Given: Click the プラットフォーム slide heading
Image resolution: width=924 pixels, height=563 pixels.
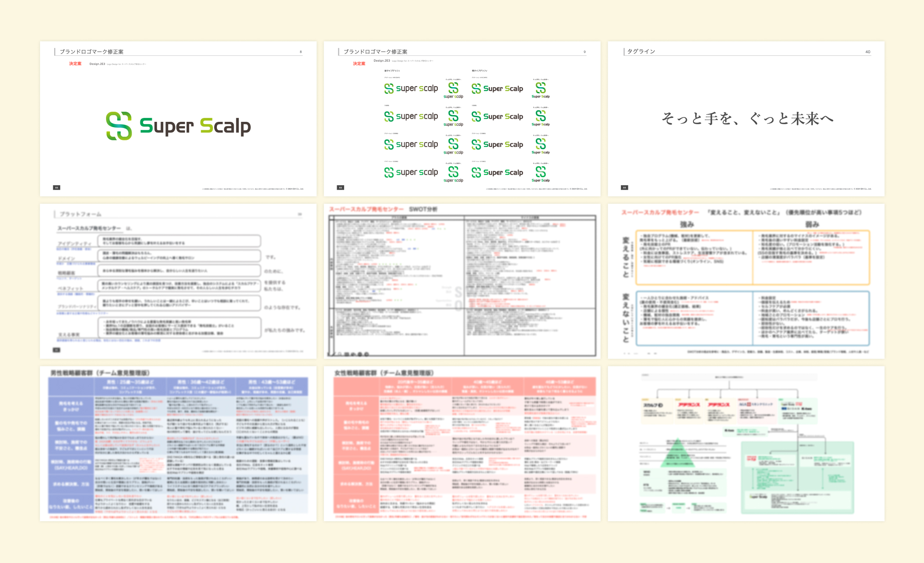Looking at the screenshot, I should [x=81, y=214].
